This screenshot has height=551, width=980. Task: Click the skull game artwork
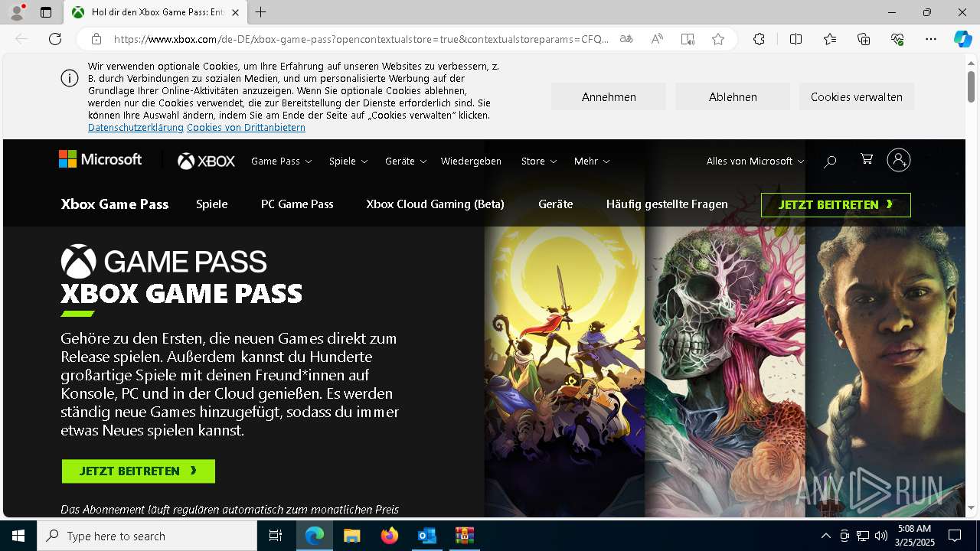pos(726,372)
